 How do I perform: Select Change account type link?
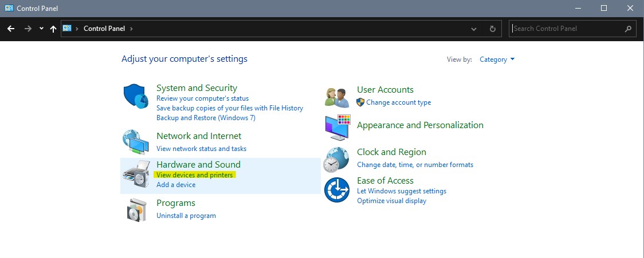click(398, 102)
